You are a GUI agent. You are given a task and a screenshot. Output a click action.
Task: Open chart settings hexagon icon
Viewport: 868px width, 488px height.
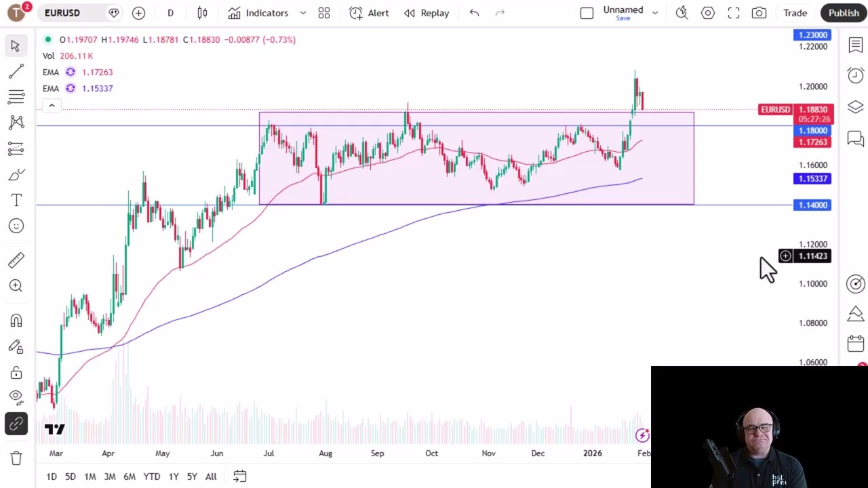coord(707,13)
